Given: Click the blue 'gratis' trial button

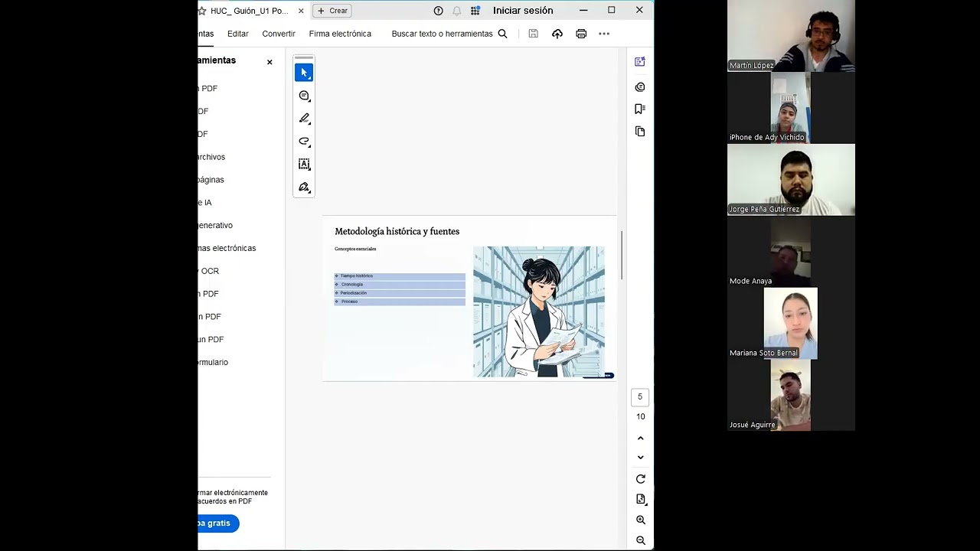Looking at the screenshot, I should pos(218,523).
